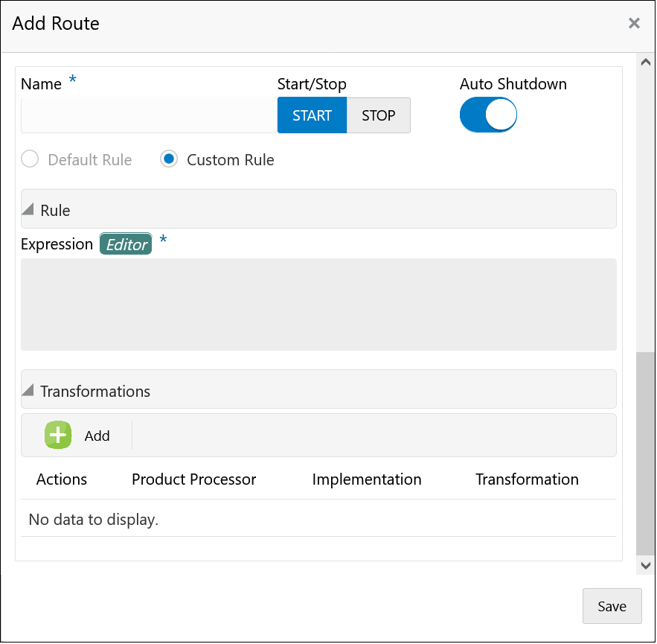Click inside the Expression text area

(318, 304)
